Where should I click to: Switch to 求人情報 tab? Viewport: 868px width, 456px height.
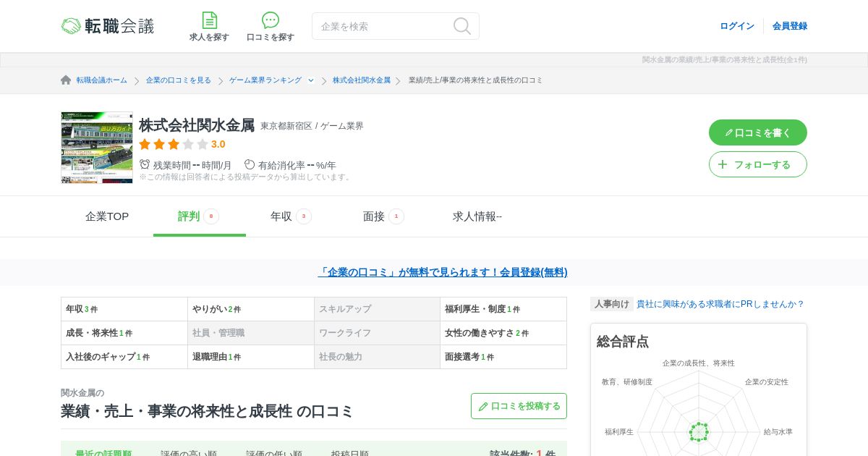point(477,216)
